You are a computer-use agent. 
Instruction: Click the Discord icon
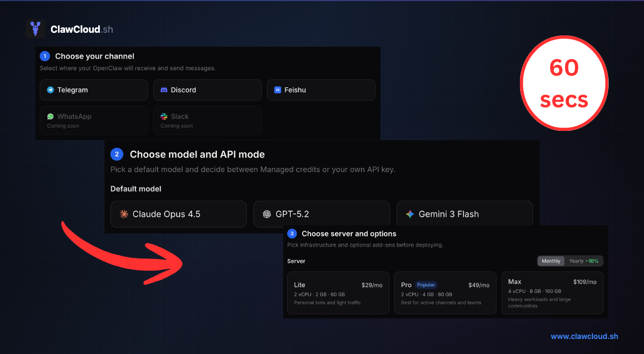point(164,90)
